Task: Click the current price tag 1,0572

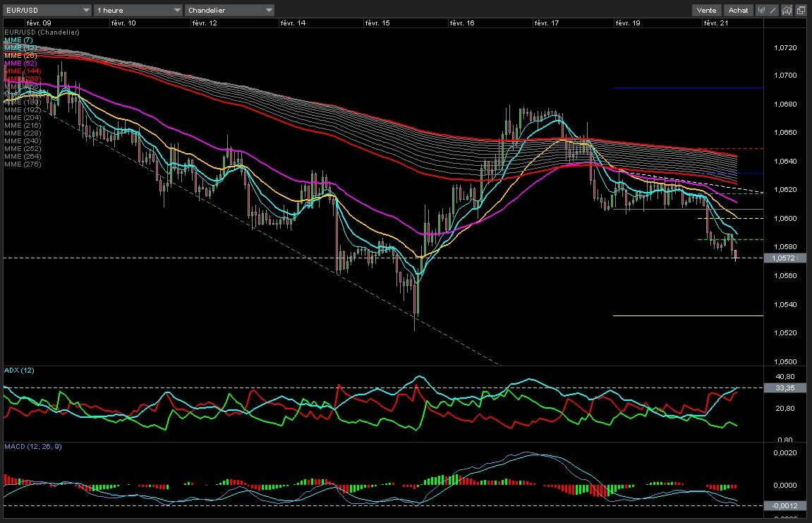Action: (784, 258)
